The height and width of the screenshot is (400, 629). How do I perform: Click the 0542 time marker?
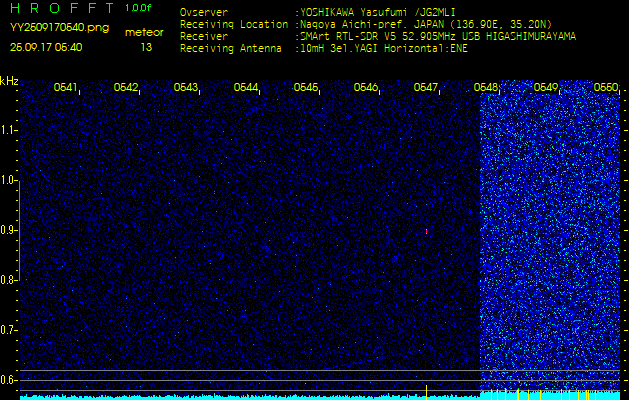click(x=126, y=87)
